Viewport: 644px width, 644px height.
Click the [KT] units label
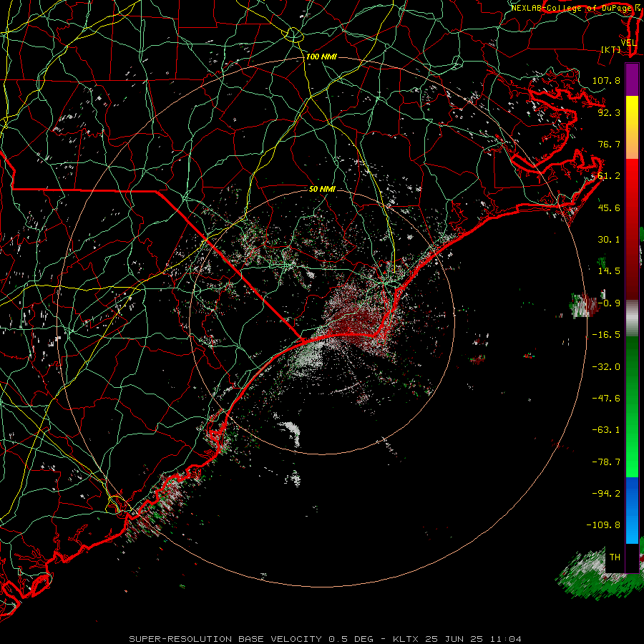611,49
